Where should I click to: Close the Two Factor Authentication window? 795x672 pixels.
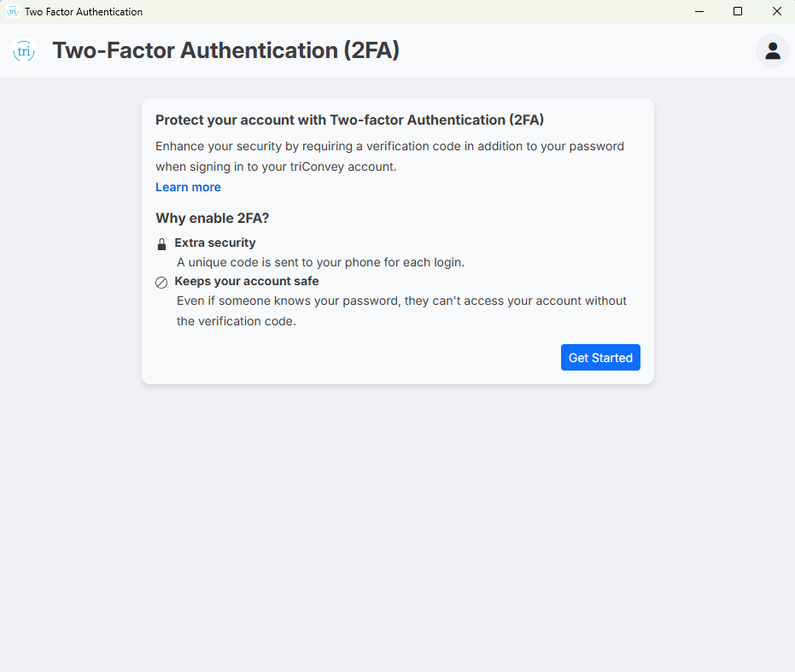click(776, 11)
